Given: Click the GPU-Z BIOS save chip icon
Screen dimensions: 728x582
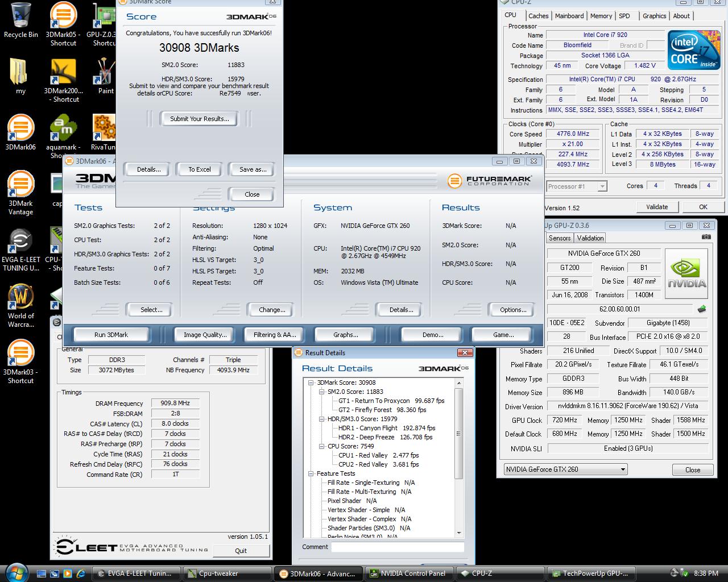Looking at the screenshot, I should point(702,309).
